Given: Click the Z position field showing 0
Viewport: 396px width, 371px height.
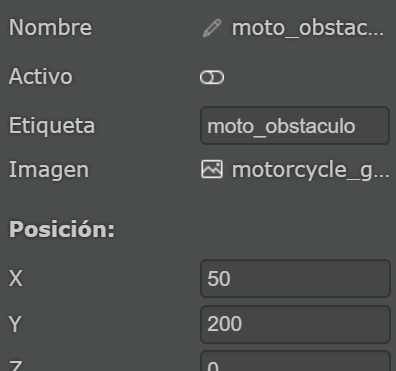Looking at the screenshot, I should [295, 361].
